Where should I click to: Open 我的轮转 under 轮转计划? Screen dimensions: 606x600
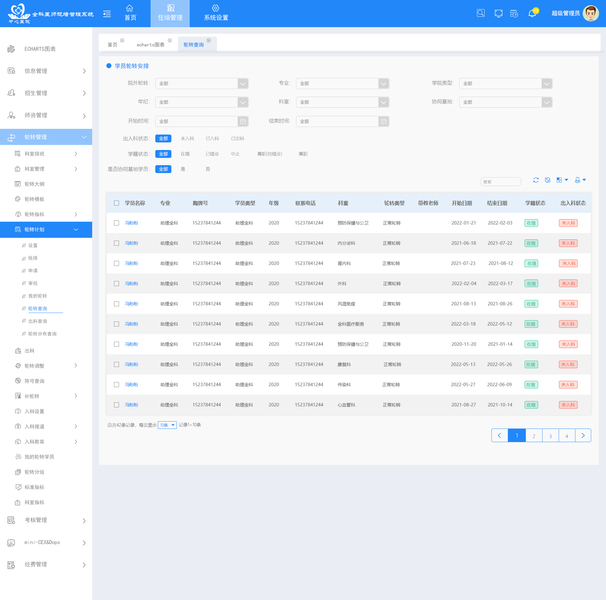click(37, 296)
